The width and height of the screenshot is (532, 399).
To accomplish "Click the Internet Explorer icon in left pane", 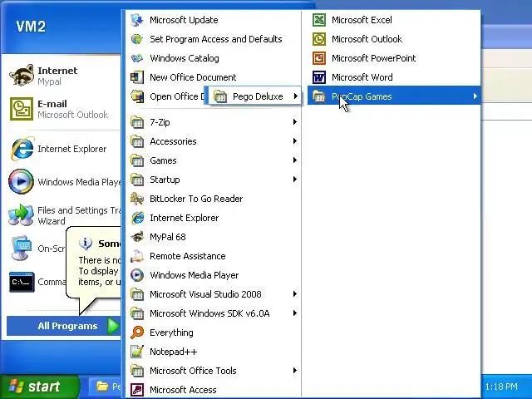I will (x=22, y=149).
